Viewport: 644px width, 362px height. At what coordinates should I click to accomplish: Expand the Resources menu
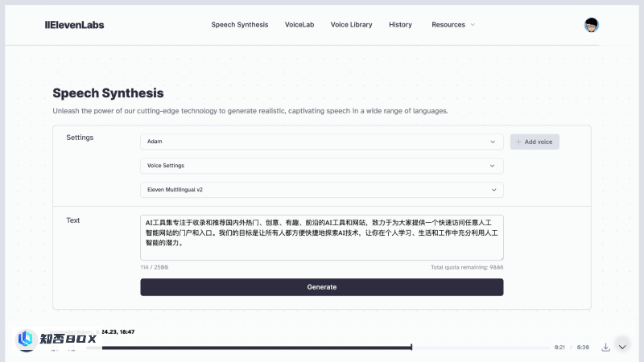click(453, 25)
